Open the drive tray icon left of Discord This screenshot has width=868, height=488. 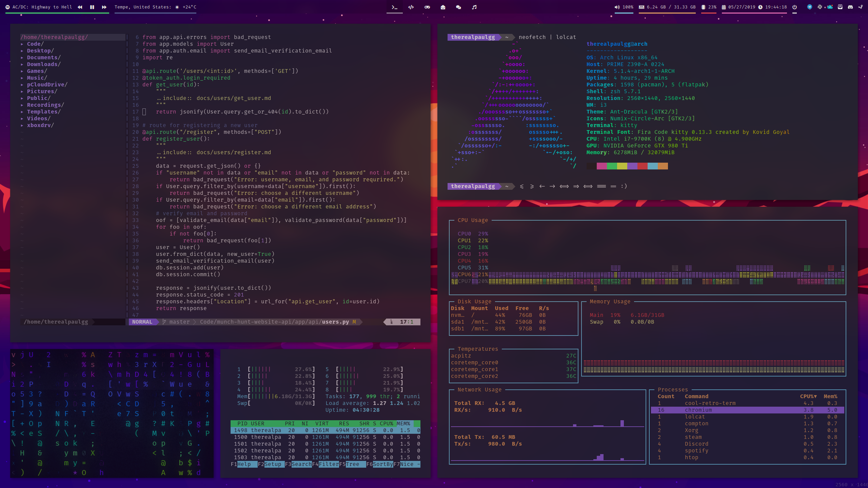[x=840, y=7]
